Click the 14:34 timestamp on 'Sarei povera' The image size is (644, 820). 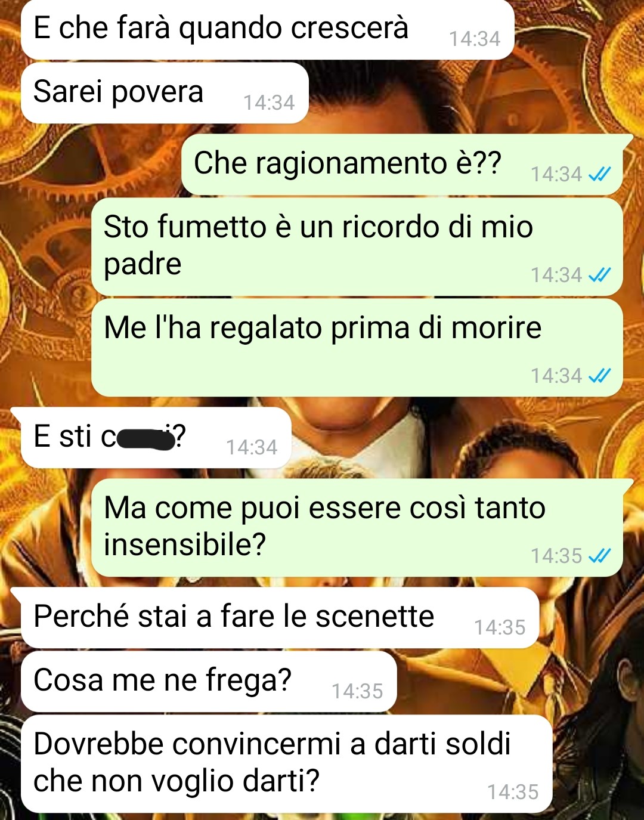tap(269, 103)
